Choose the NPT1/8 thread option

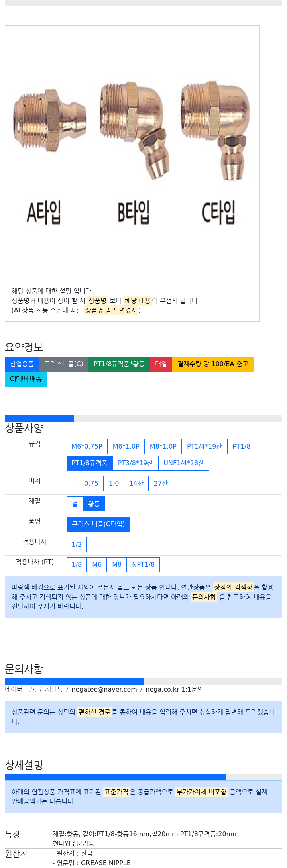click(143, 565)
